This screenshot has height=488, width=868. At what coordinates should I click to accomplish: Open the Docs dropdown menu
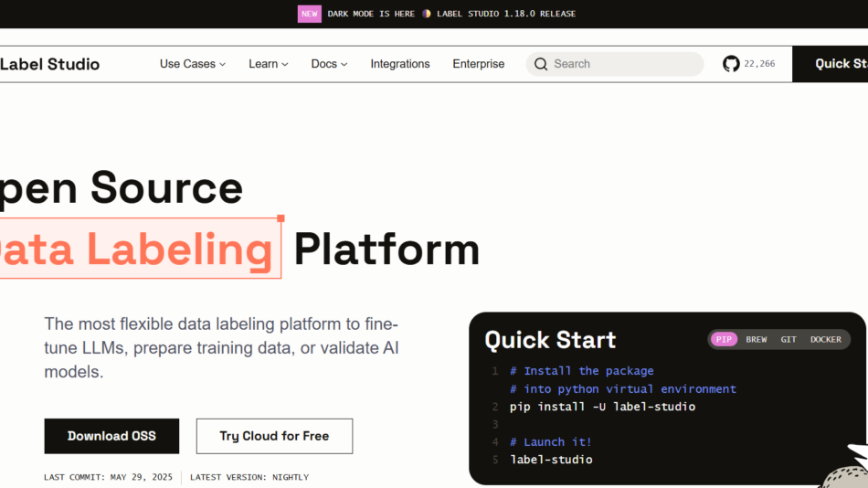pos(329,64)
